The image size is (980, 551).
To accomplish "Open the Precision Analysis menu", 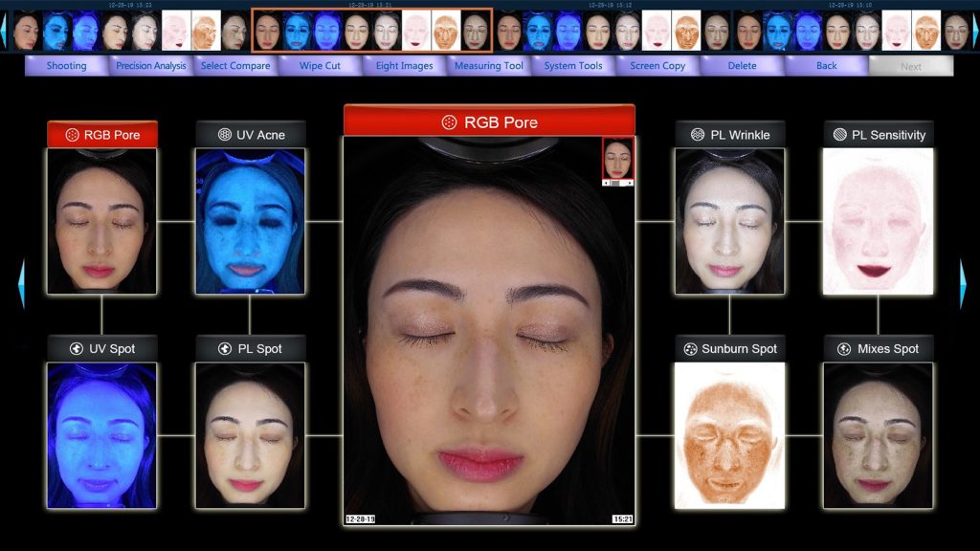I will pyautogui.click(x=150, y=66).
